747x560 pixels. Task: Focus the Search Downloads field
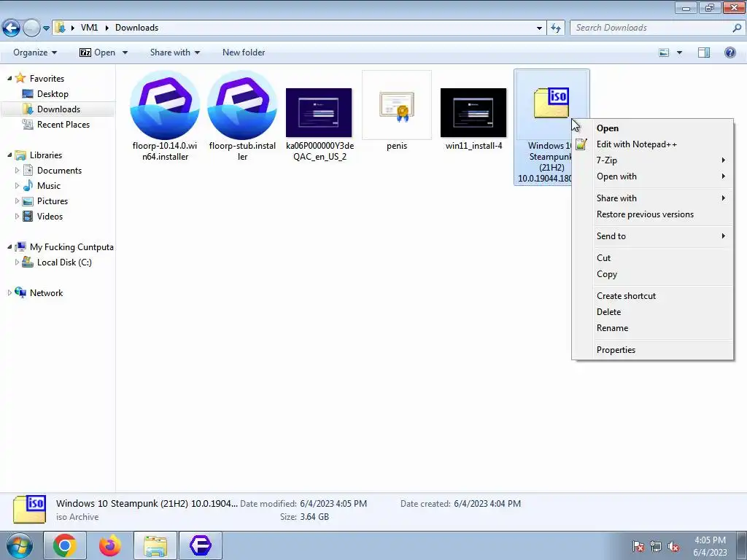tap(651, 28)
